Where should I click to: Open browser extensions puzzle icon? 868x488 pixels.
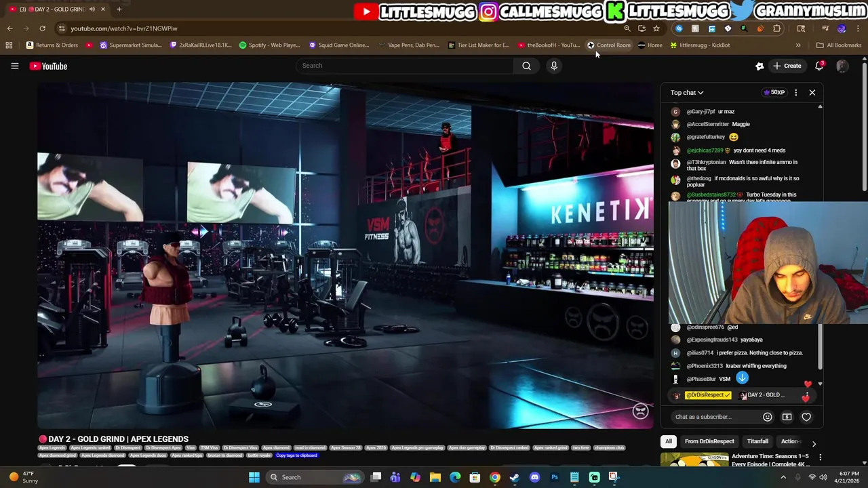tap(776, 28)
